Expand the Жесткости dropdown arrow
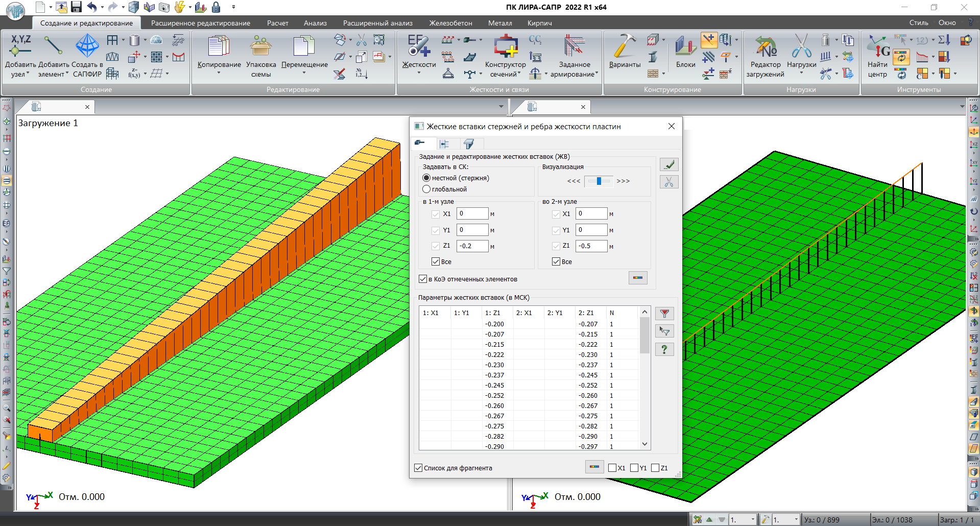 [x=419, y=74]
